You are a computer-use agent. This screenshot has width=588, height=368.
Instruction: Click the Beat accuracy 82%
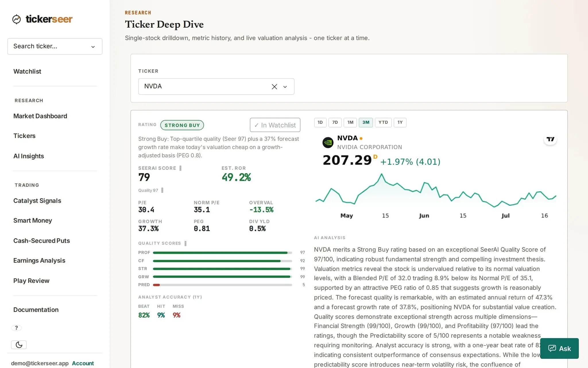click(144, 315)
